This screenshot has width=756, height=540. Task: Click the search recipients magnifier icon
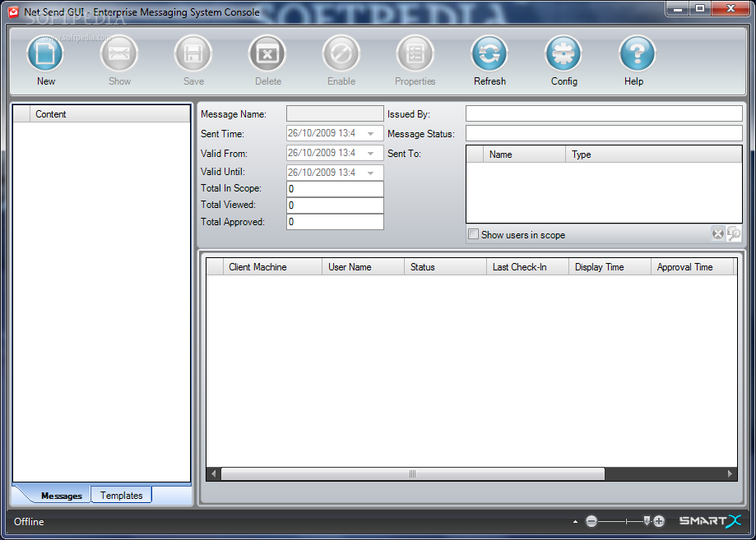[x=734, y=234]
